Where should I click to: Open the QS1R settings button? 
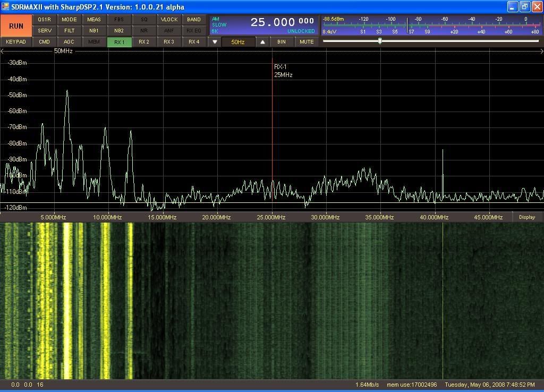click(44, 20)
